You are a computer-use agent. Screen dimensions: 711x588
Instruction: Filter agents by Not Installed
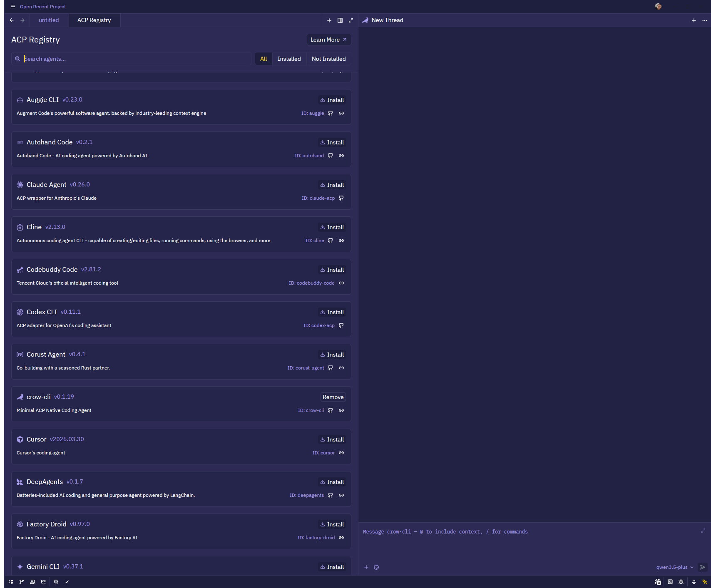(x=328, y=59)
